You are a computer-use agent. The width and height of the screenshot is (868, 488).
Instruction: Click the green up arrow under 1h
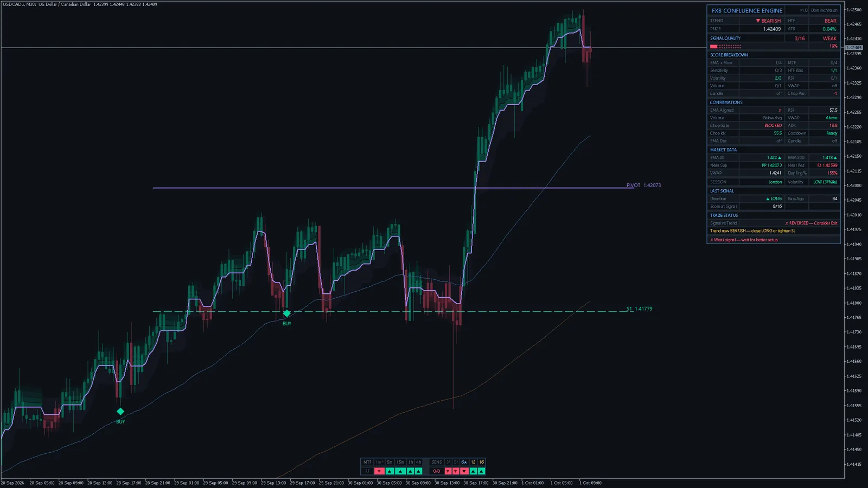(x=411, y=471)
